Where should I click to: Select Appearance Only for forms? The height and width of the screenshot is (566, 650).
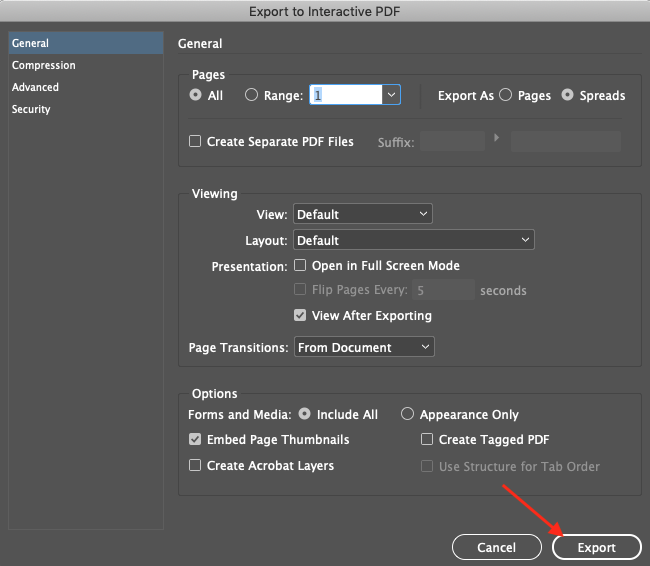tap(407, 414)
